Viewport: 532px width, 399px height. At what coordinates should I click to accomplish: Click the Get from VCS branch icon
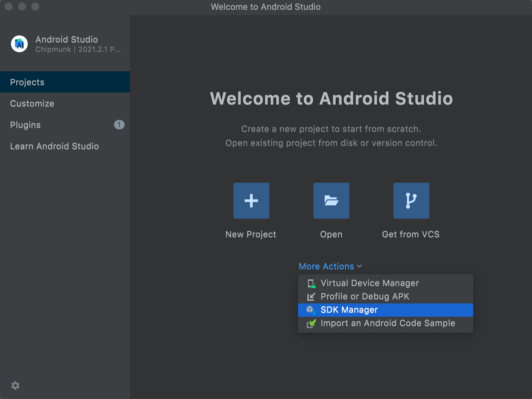click(411, 201)
